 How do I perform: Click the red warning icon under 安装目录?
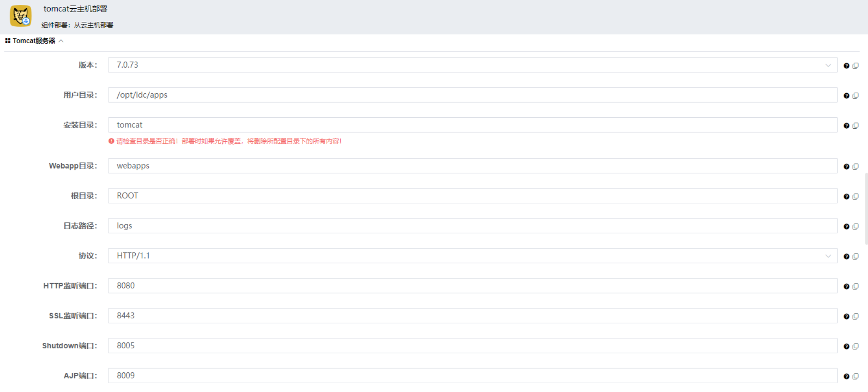pyautogui.click(x=111, y=141)
